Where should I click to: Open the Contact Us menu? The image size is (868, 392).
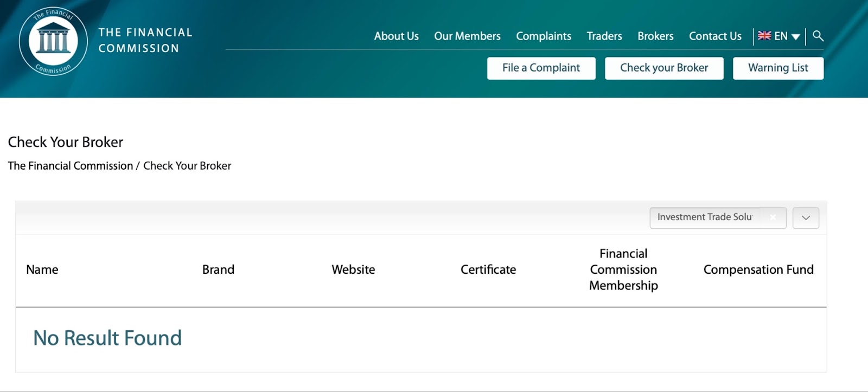coord(715,36)
